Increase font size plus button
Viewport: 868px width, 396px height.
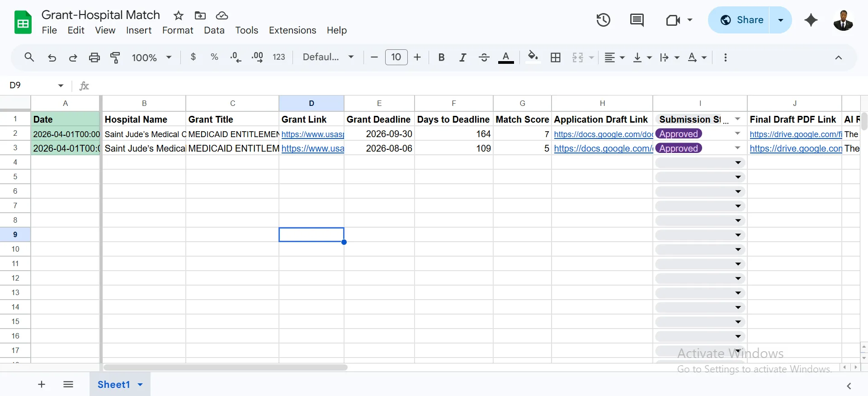point(417,57)
